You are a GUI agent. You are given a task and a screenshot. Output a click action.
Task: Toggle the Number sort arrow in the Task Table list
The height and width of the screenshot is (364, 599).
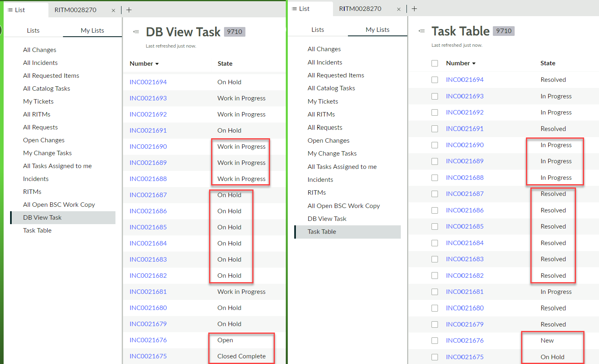point(474,64)
